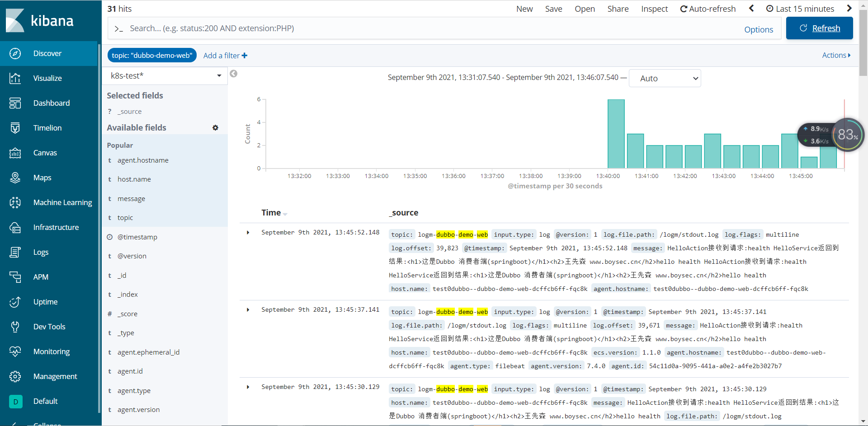Select the message field
868x426 pixels.
(x=131, y=199)
